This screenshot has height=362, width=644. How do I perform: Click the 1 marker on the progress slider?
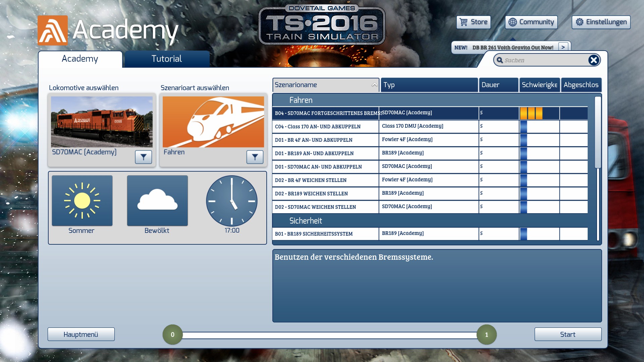pos(487,335)
